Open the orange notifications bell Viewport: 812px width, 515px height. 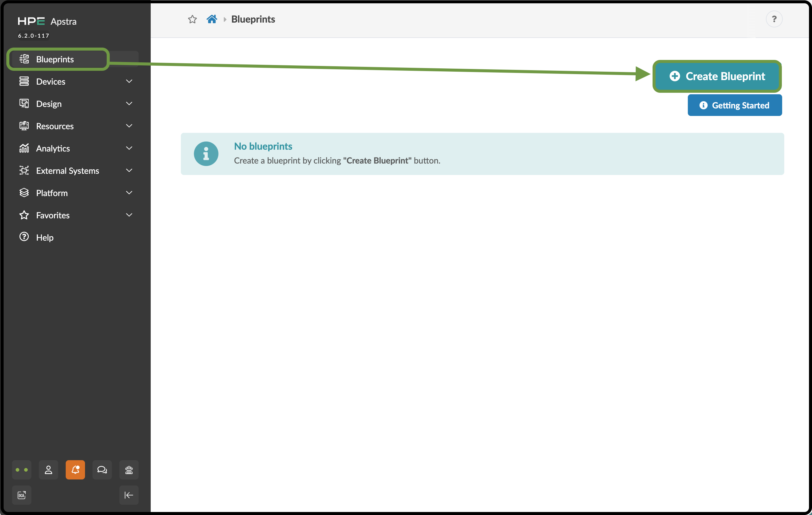pos(75,470)
